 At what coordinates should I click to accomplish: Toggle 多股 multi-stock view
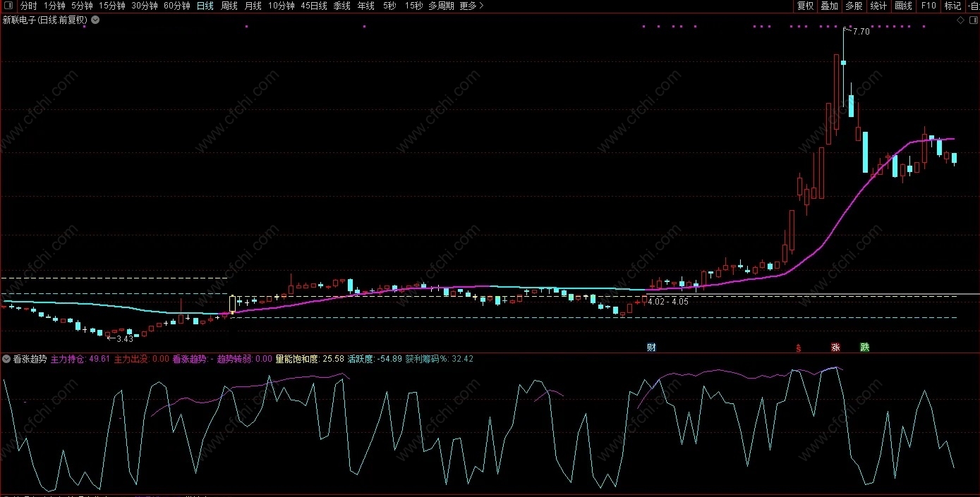(854, 6)
